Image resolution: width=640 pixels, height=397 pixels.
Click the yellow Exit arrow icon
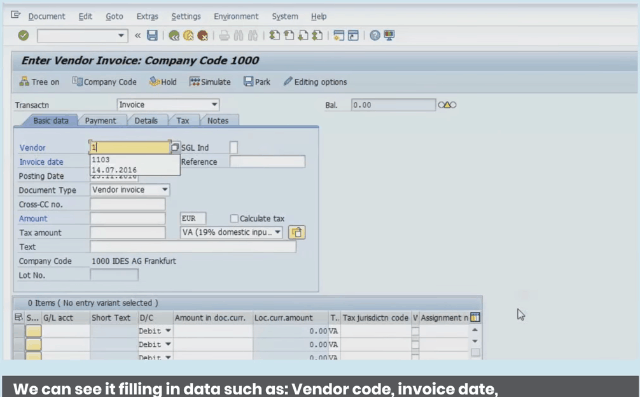pyautogui.click(x=188, y=36)
